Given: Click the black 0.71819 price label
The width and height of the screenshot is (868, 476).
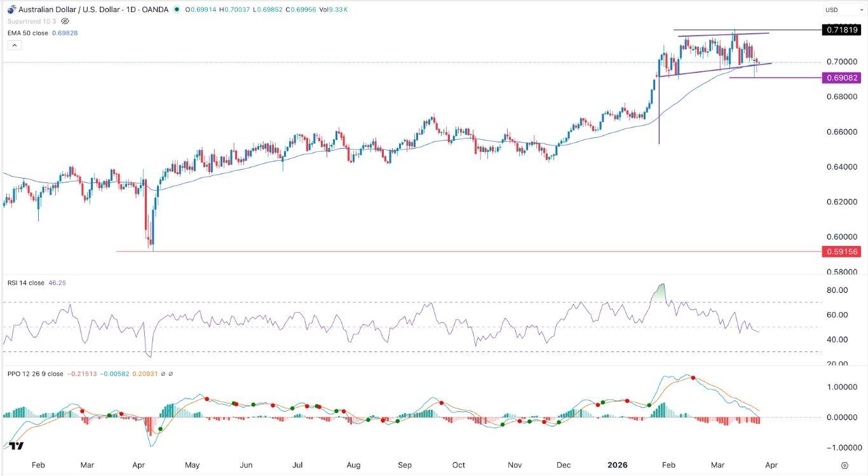Looking at the screenshot, I should 841,30.
